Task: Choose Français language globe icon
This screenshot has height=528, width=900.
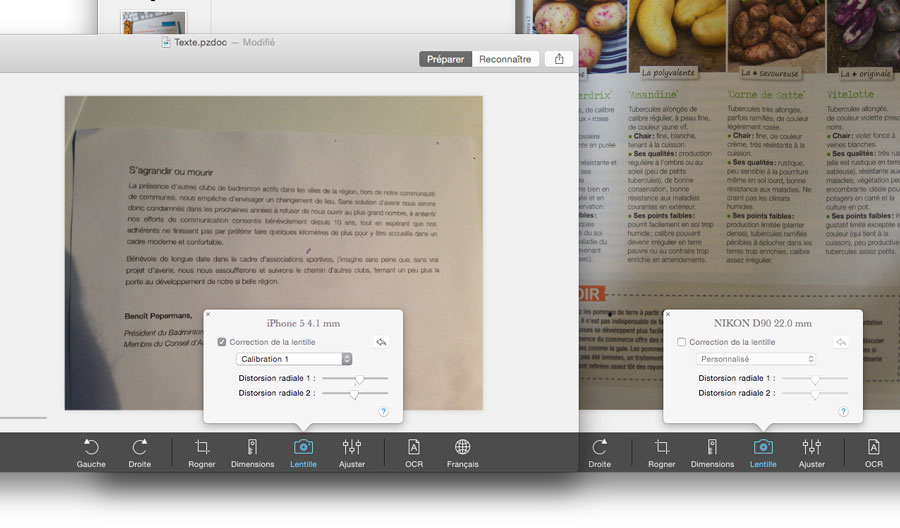Action: [x=463, y=453]
